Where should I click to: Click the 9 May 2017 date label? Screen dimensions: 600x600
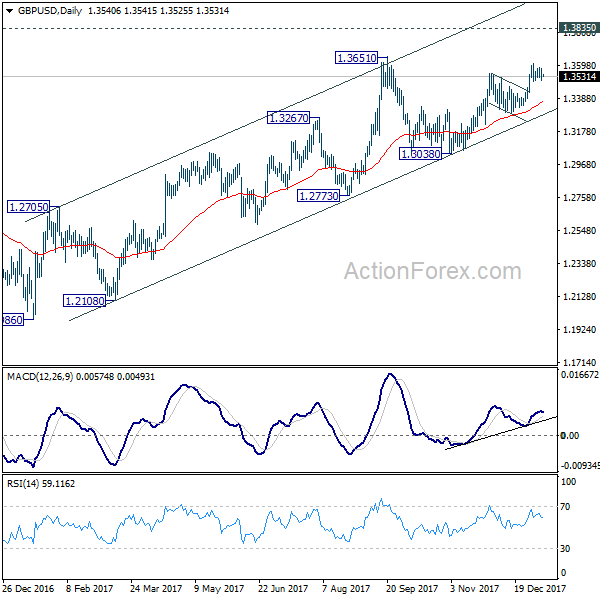click(219, 589)
